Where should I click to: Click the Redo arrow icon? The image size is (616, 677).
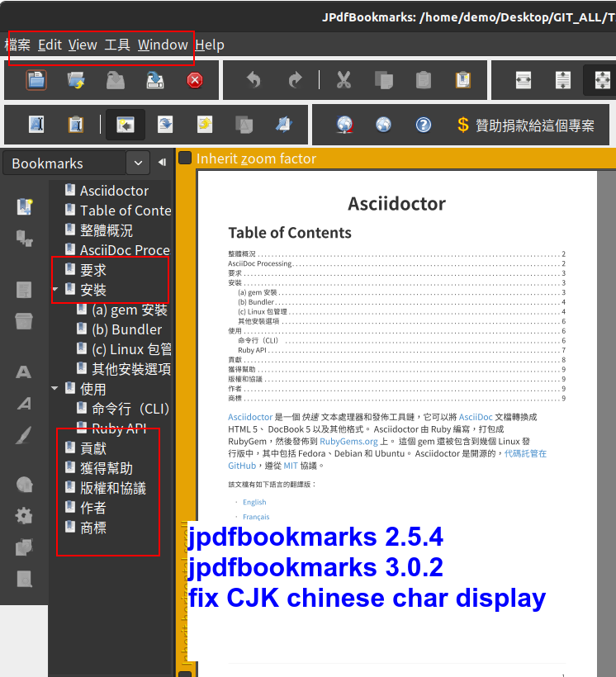(x=295, y=80)
